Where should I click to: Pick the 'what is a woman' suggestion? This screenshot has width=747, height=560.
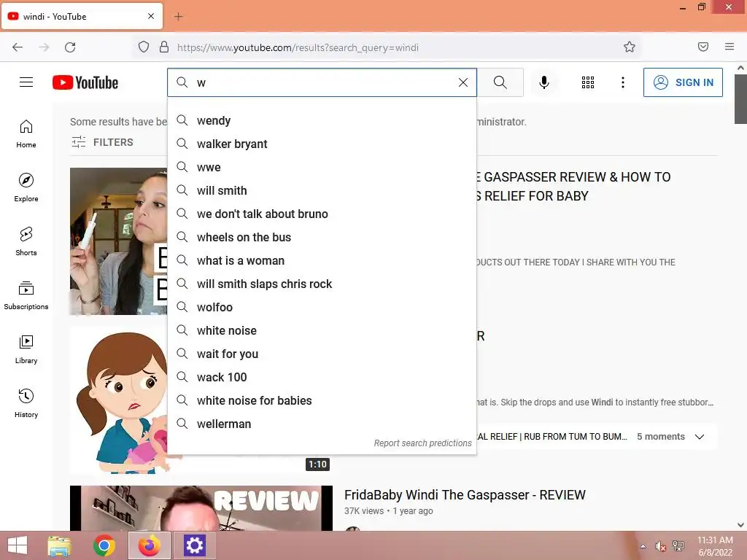(322, 260)
